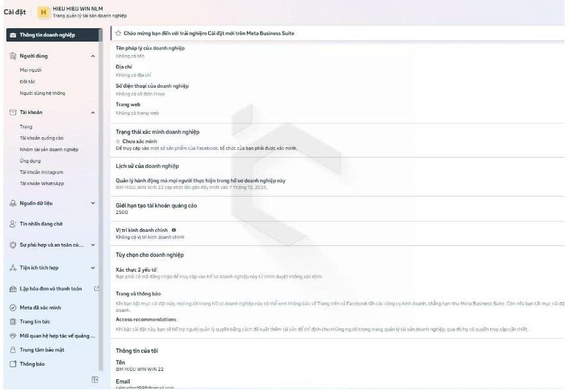Select Nhóm tài sản doanh nghiệp
568x392 pixels.
[x=49, y=149]
